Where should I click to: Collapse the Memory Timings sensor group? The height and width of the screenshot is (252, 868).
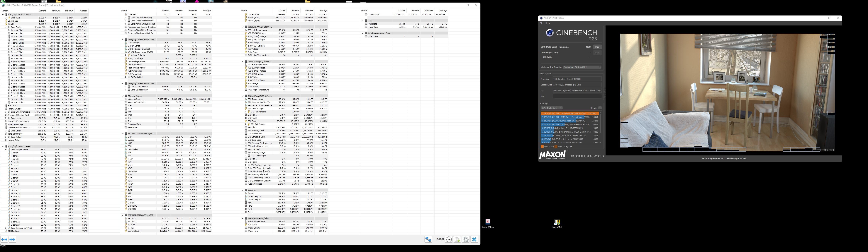pos(123,96)
